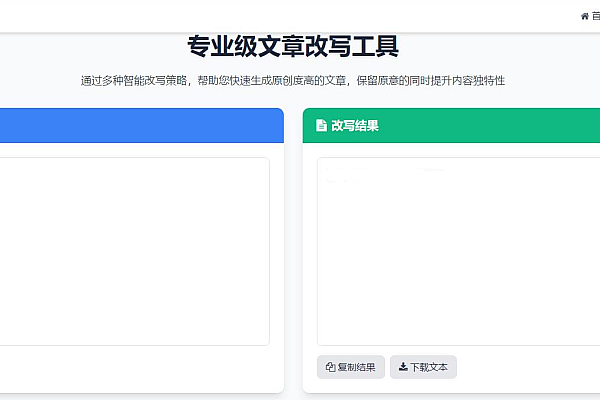600x400 pixels.
Task: Focus the left article input text area
Action: pos(130,250)
